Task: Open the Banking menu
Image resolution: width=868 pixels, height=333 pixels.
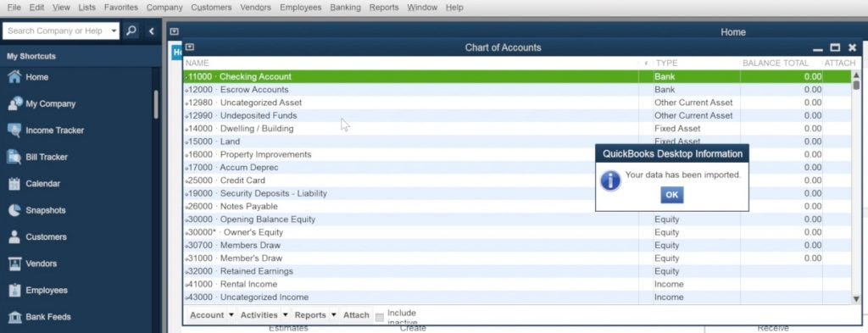Action: (x=345, y=8)
